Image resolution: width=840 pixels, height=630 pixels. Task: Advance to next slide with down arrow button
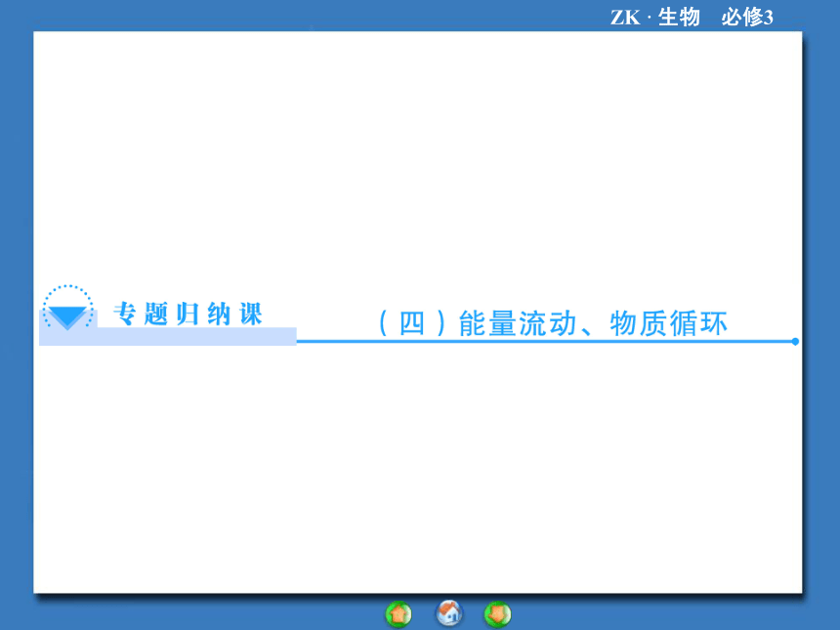click(498, 614)
